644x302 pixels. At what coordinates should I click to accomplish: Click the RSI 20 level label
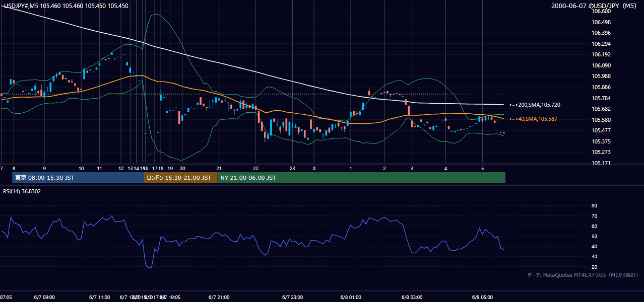click(x=594, y=267)
